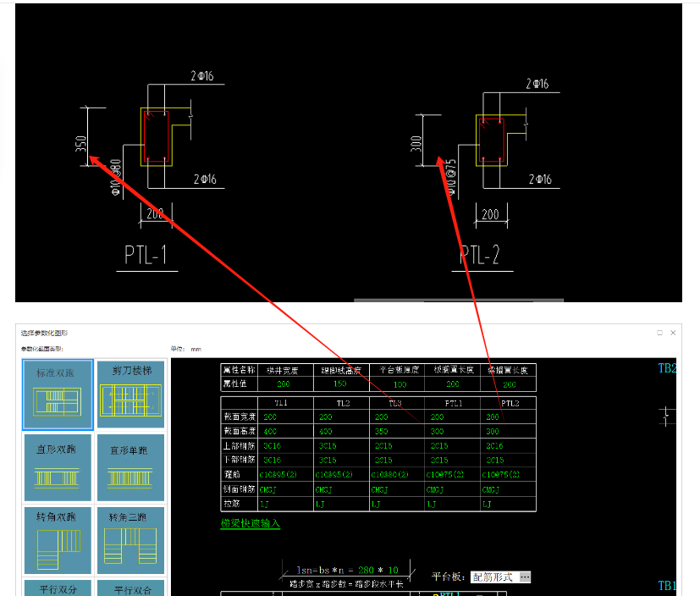Open the 梯梁快速输入 link

pyautogui.click(x=250, y=523)
